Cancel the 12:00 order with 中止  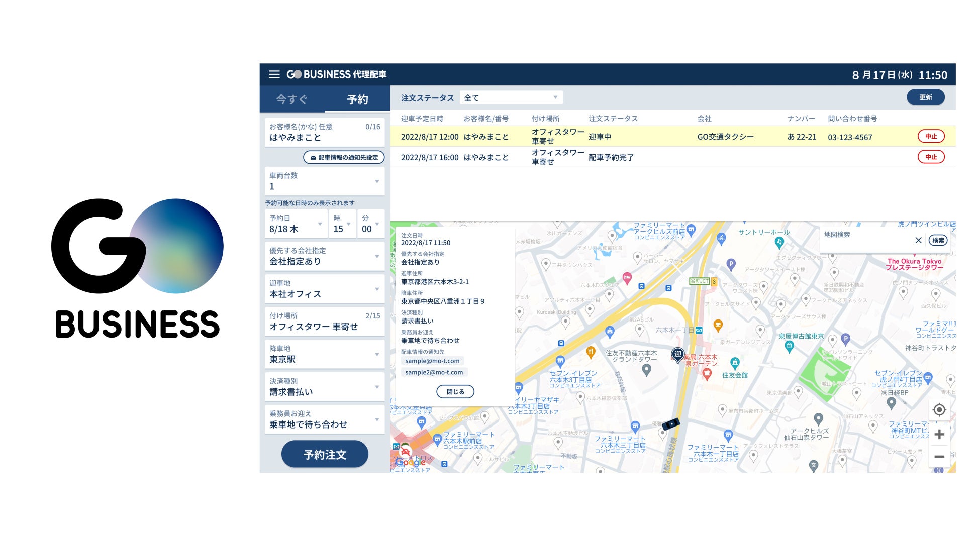click(931, 136)
